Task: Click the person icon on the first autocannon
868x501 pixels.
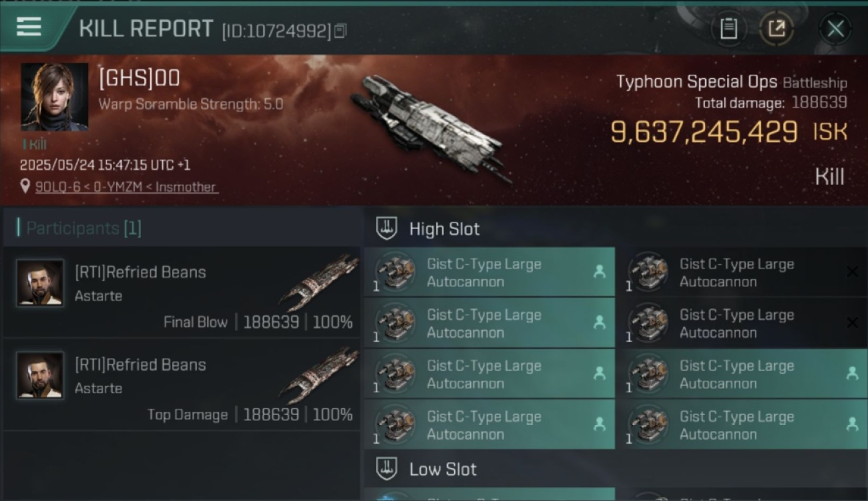Action: (x=599, y=272)
